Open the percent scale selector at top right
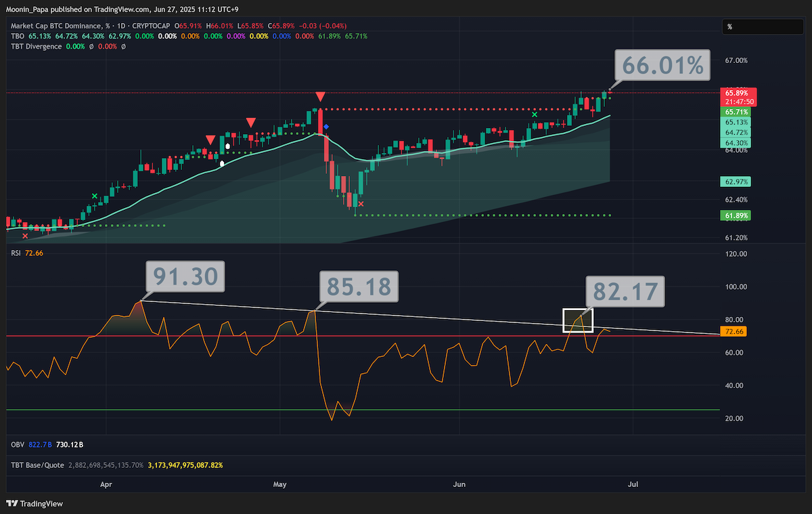 tap(761, 27)
